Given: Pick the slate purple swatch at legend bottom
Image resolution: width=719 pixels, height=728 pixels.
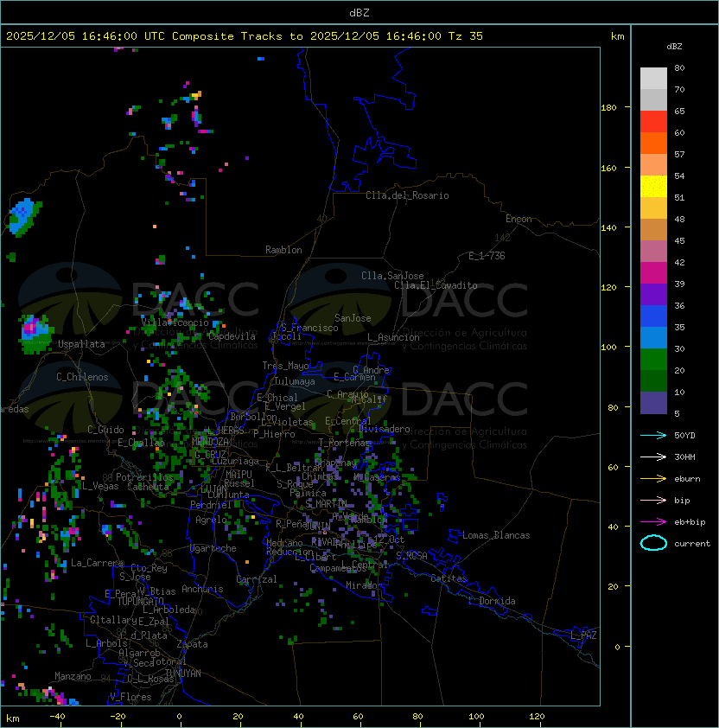Looking at the screenshot, I should tap(653, 403).
